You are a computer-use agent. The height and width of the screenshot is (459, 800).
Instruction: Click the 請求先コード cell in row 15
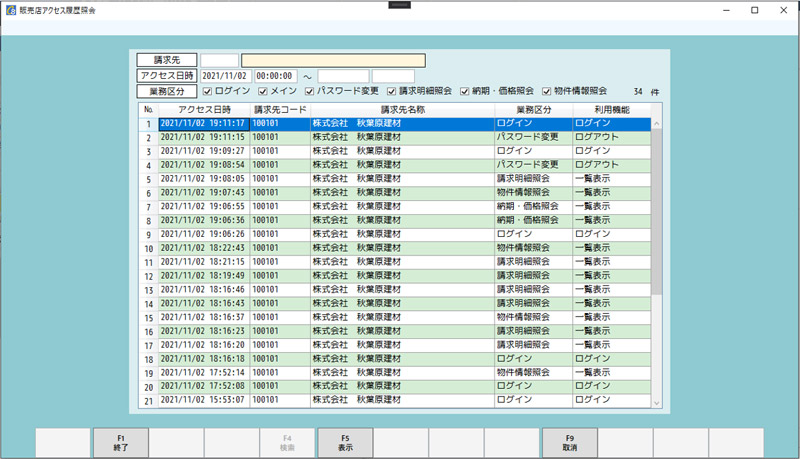[x=280, y=317]
